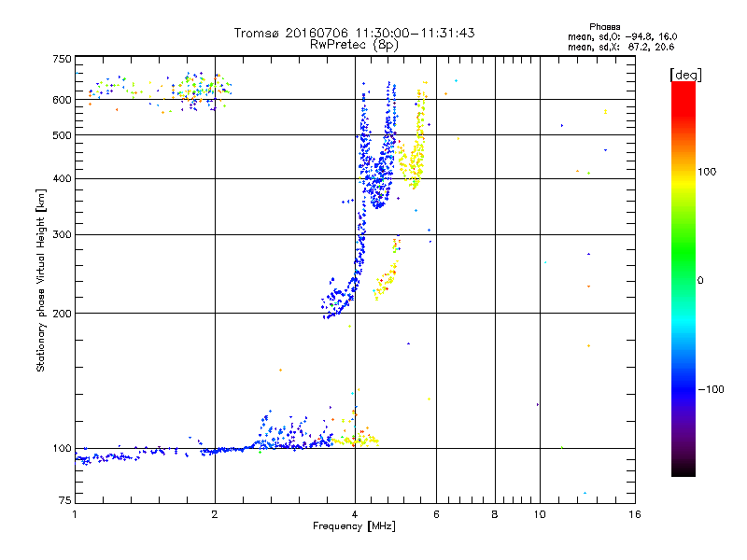
Task: Click the y-axis tick label '200'
Action: (62, 314)
